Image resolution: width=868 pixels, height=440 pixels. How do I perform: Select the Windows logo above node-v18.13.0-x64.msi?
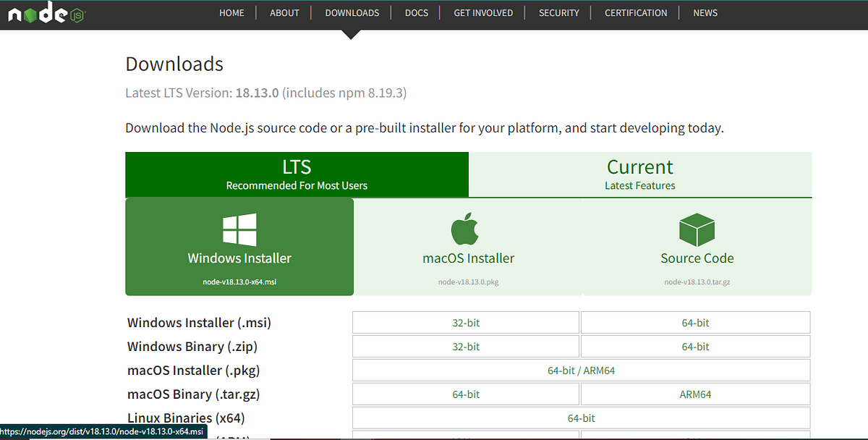[239, 228]
